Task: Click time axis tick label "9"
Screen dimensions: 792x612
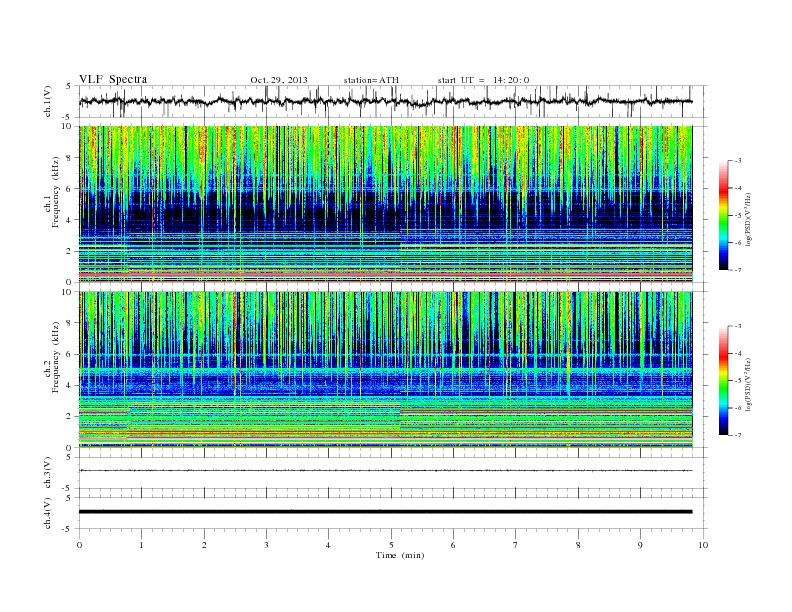Action: [x=640, y=545]
